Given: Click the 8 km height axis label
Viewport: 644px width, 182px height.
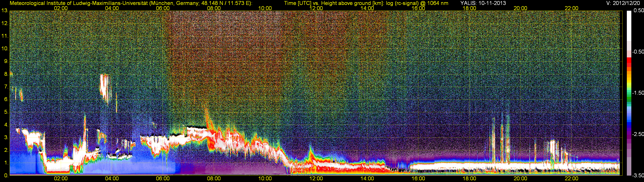Looking at the screenshot, I should [x=6, y=74].
